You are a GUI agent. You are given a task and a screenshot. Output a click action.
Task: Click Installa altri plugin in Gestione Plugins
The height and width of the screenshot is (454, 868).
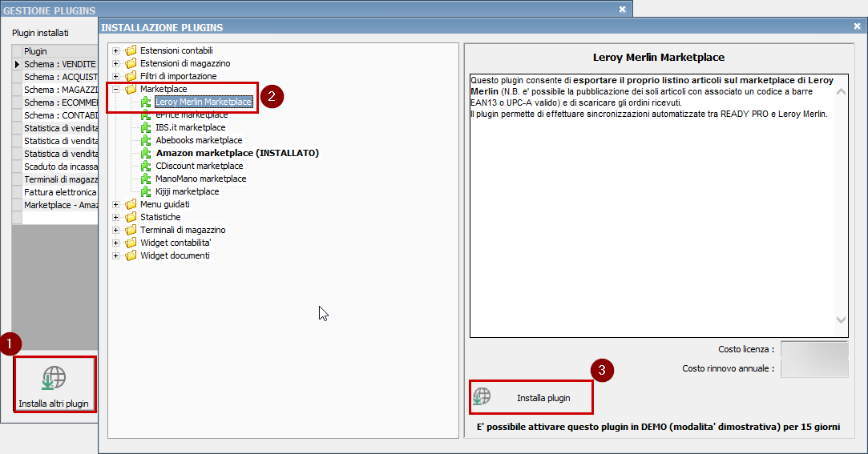pos(55,384)
